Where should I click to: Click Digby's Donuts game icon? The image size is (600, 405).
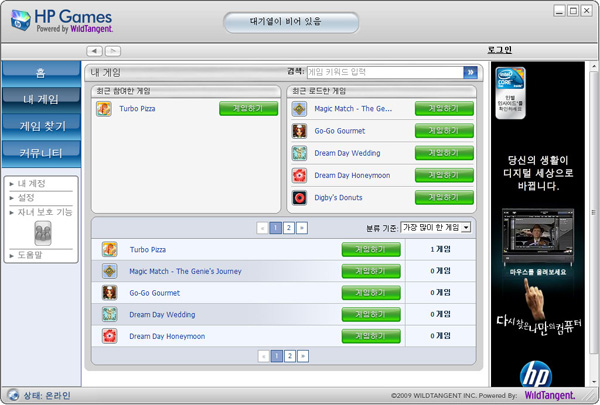299,198
